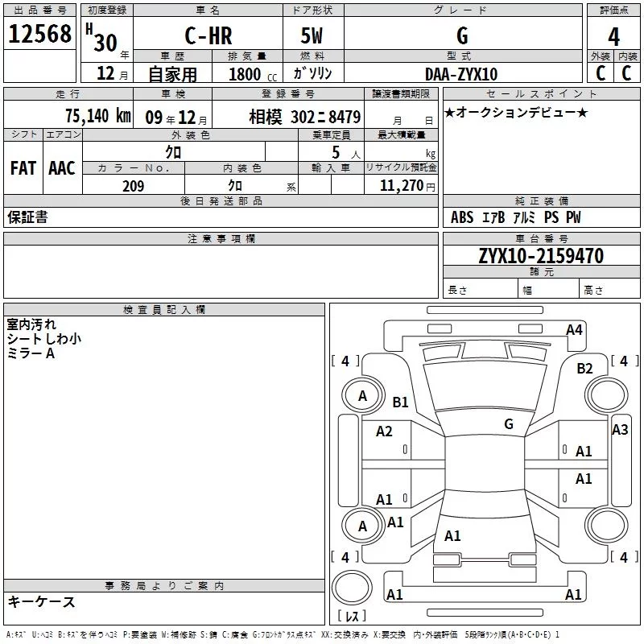This screenshot has width=644, height=644.
Task: Click exterior color クロ under 外装色
Action: [173, 152]
